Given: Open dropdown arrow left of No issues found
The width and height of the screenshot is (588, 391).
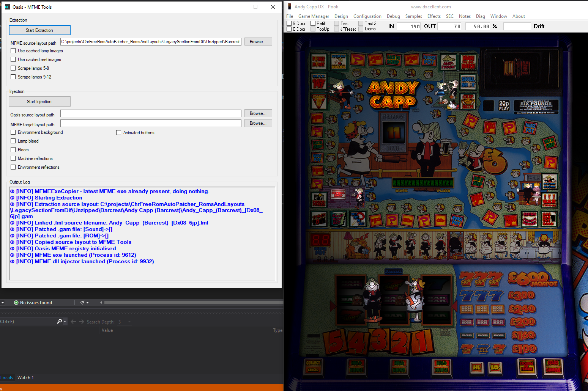Looking at the screenshot, I should click(x=3, y=303).
